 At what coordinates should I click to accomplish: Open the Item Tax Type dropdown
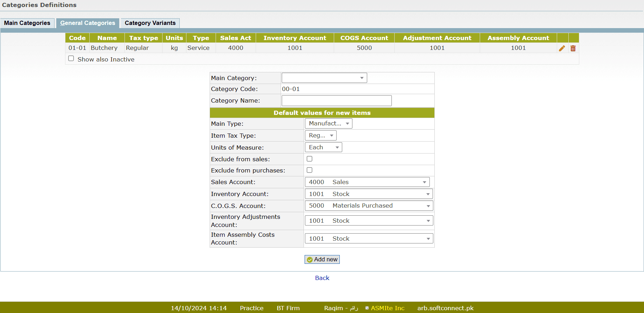pyautogui.click(x=320, y=135)
